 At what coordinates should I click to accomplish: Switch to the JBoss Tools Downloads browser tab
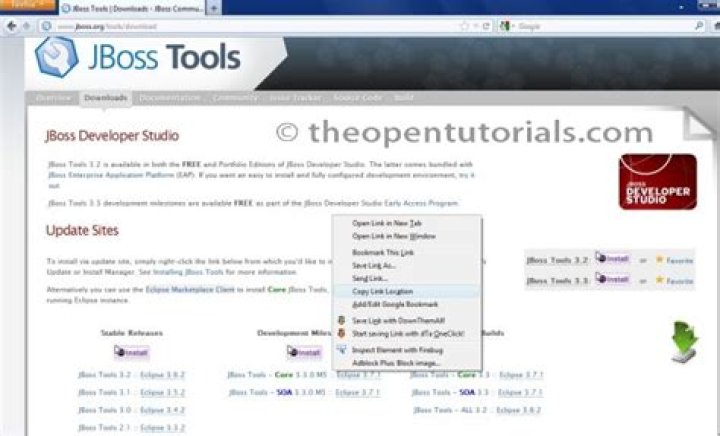132,8
